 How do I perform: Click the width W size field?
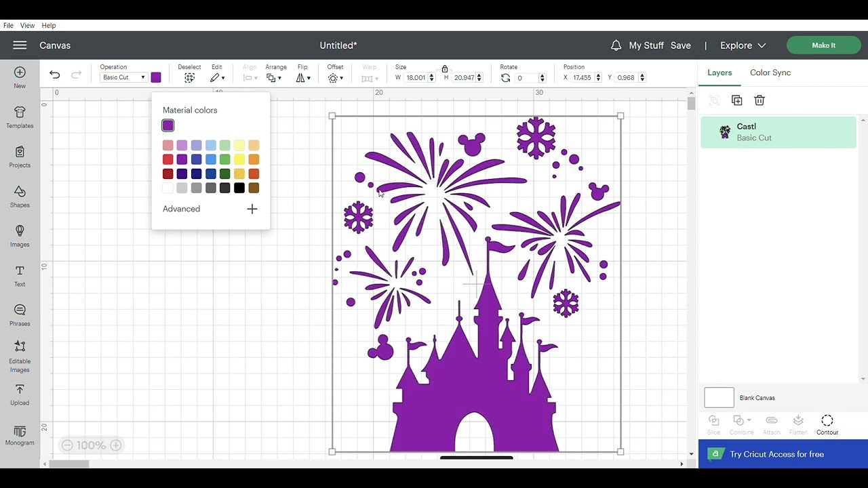[x=416, y=78]
